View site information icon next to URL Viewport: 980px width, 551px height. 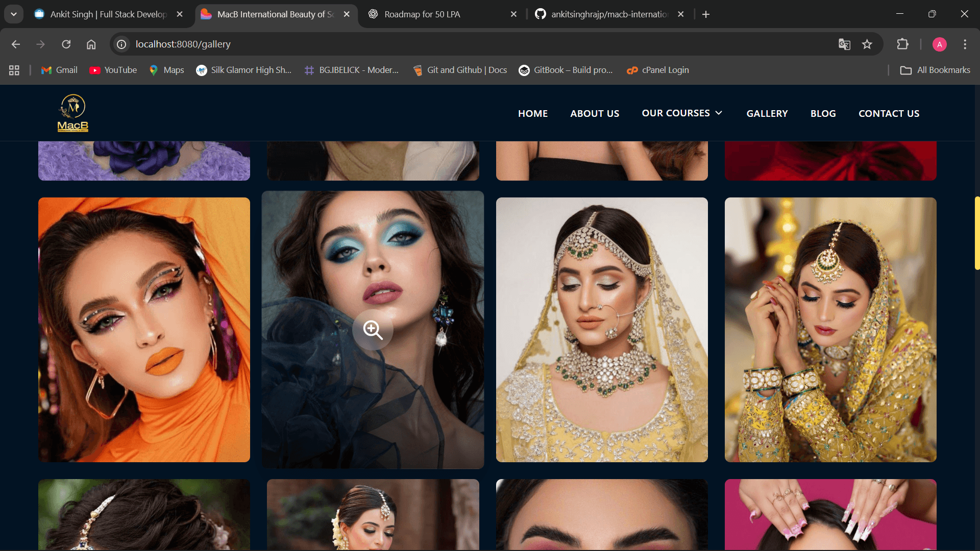(121, 44)
